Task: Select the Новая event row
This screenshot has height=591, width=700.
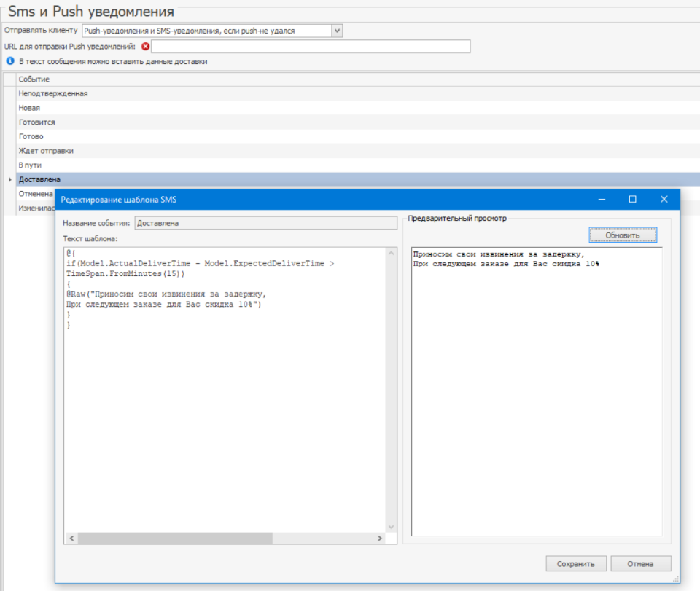Action: [30, 108]
